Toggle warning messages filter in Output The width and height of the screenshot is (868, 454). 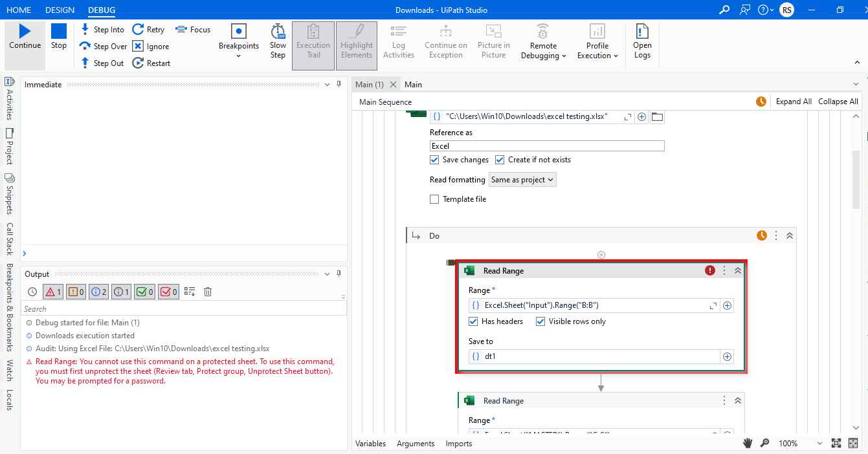pos(76,292)
